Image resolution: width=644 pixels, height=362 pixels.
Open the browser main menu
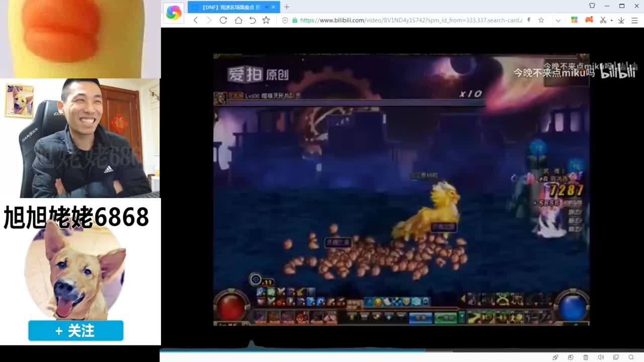pos(634,20)
